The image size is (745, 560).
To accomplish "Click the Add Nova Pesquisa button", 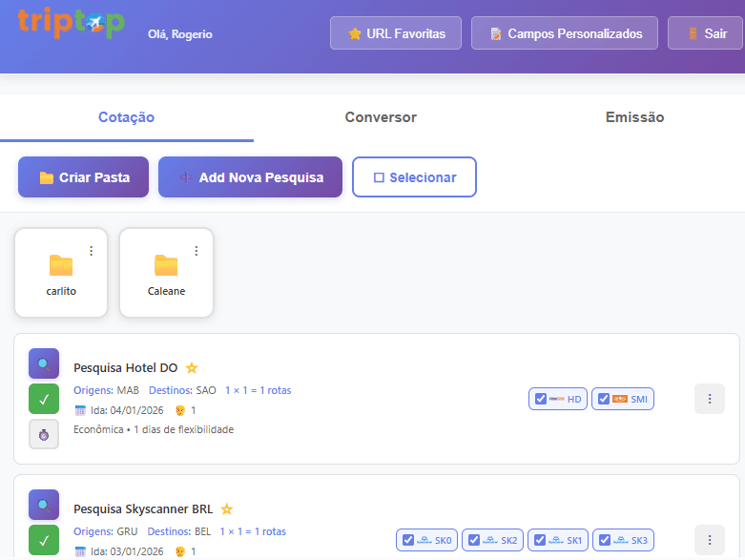I will (250, 177).
